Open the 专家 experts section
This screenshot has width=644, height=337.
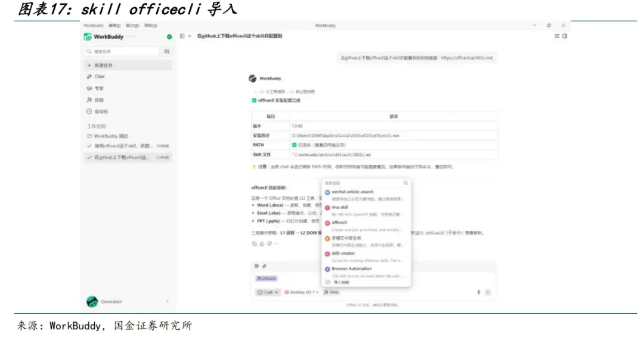click(x=128, y=88)
